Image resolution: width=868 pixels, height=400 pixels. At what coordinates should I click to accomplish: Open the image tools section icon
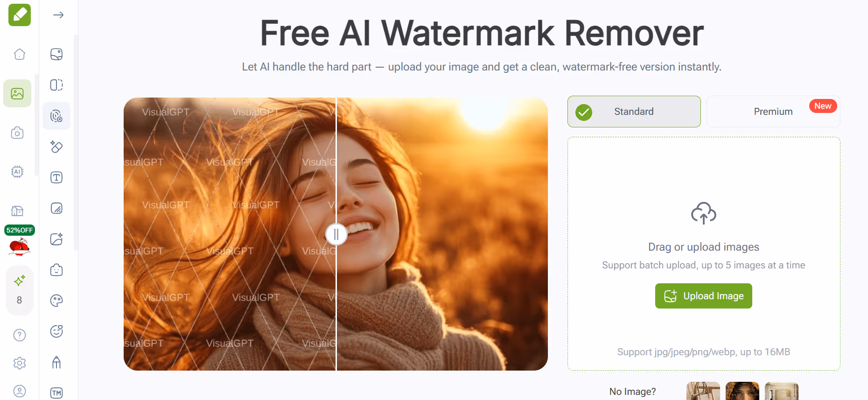[17, 93]
